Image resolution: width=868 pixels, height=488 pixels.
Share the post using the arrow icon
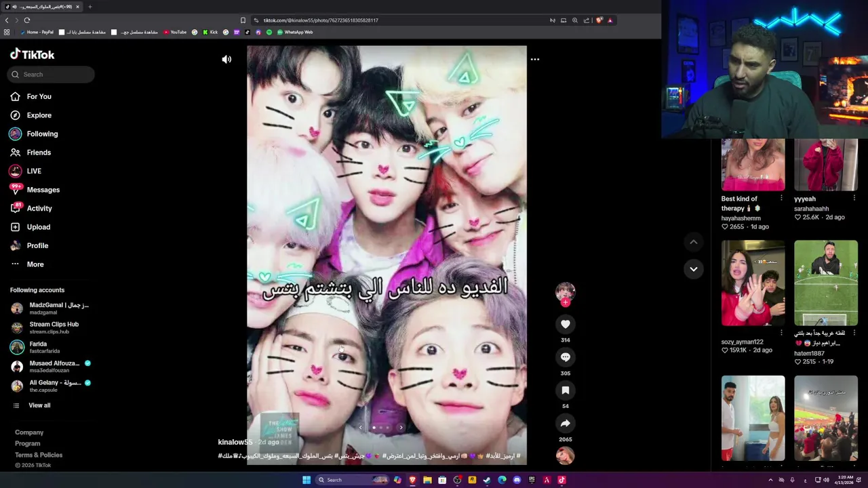point(565,424)
